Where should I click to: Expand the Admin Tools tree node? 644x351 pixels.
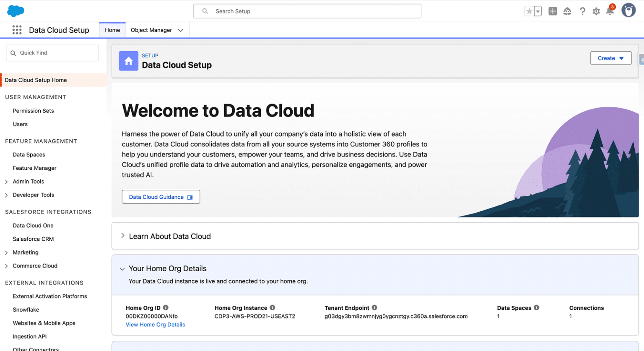(x=6, y=182)
